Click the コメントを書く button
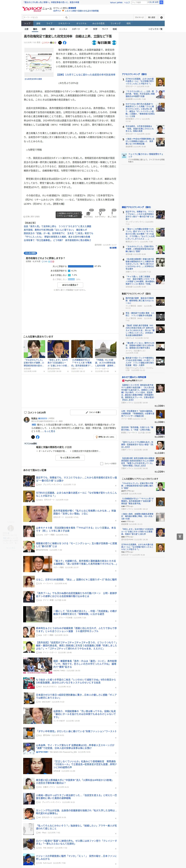The height and width of the screenshot is (868, 186). coord(93,412)
